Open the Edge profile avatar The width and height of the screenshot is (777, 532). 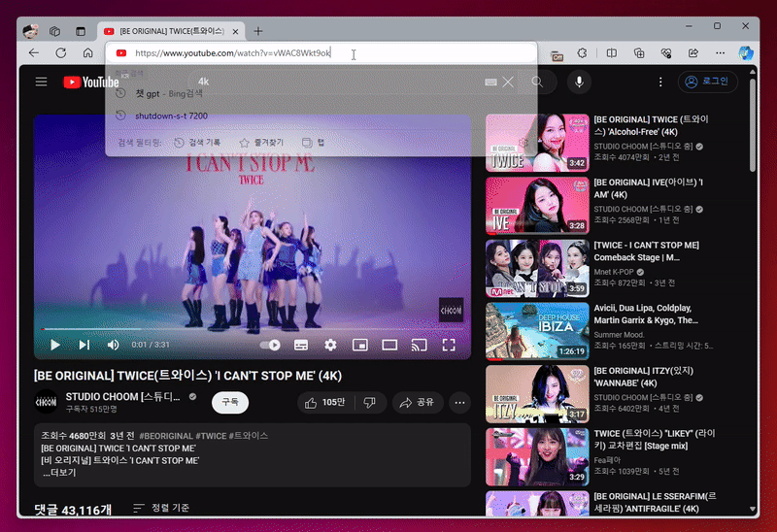point(31,31)
